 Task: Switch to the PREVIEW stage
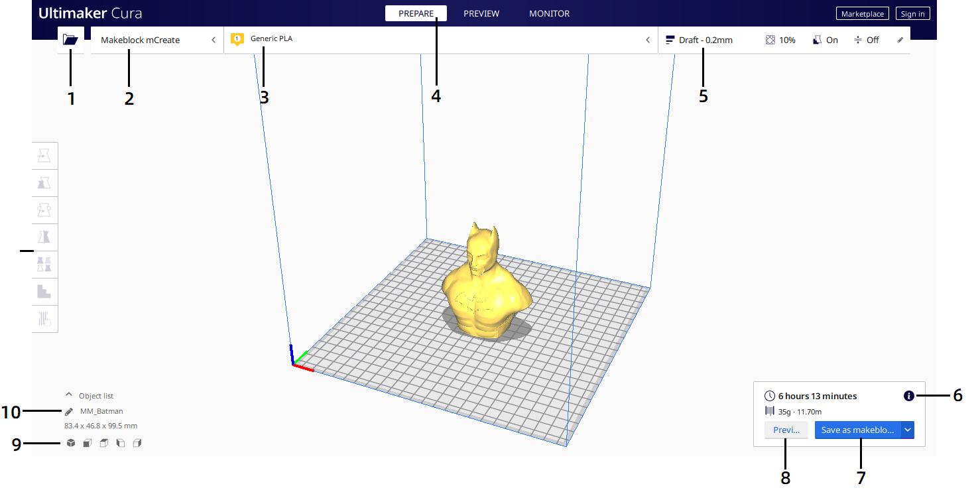481,13
